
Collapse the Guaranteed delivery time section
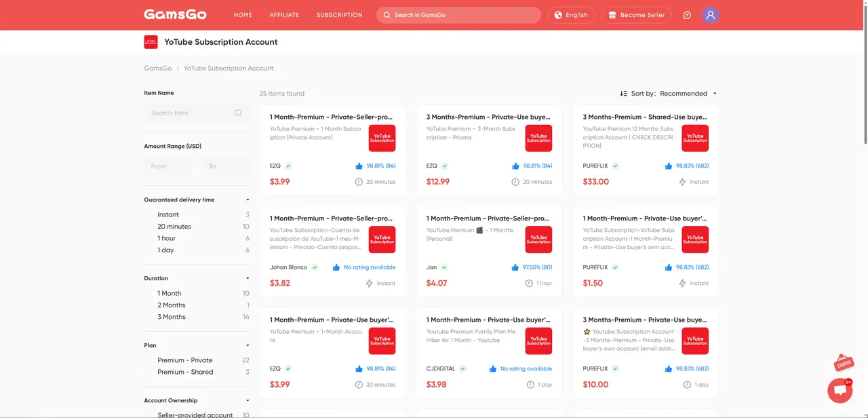(x=247, y=200)
